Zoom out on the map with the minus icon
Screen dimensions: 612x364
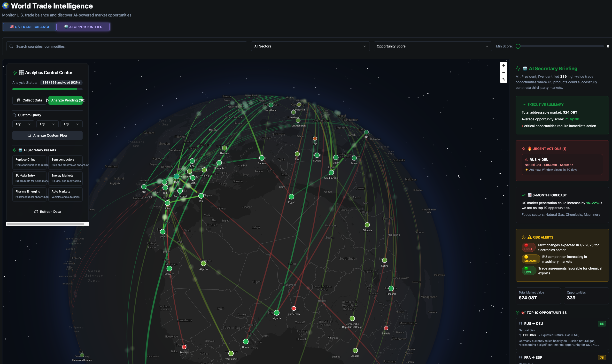pos(503,72)
